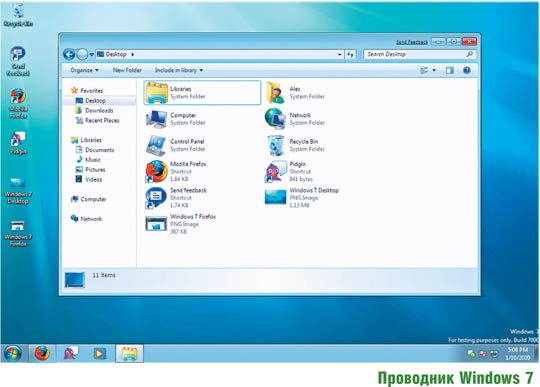
Task: Select Mozilla Firefox shortcut icon in file list
Action: 156,171
